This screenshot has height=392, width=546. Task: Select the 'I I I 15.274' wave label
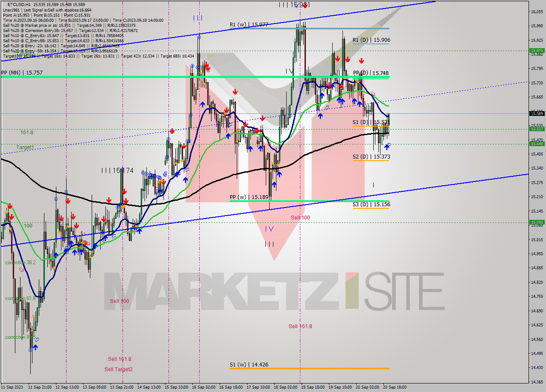pos(117,170)
